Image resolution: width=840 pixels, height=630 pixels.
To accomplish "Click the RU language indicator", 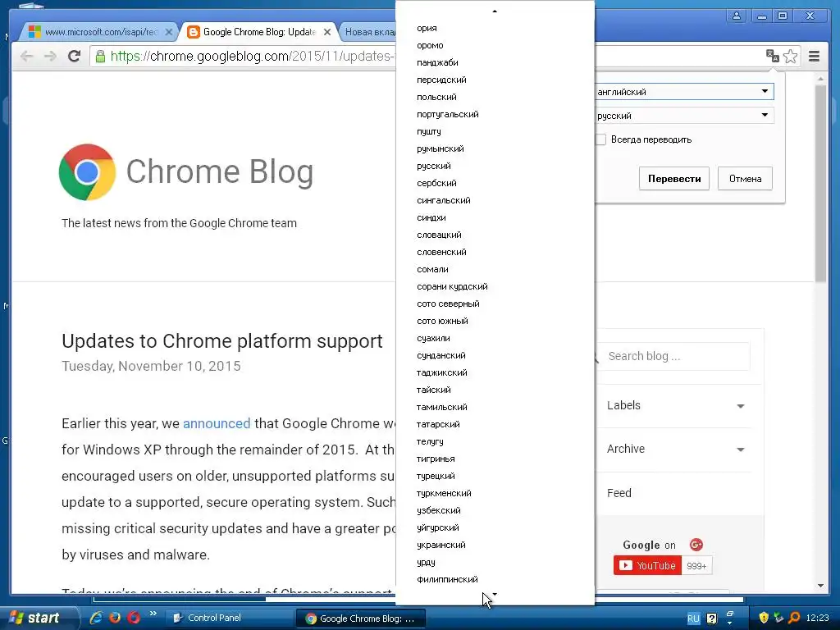I will (x=693, y=619).
